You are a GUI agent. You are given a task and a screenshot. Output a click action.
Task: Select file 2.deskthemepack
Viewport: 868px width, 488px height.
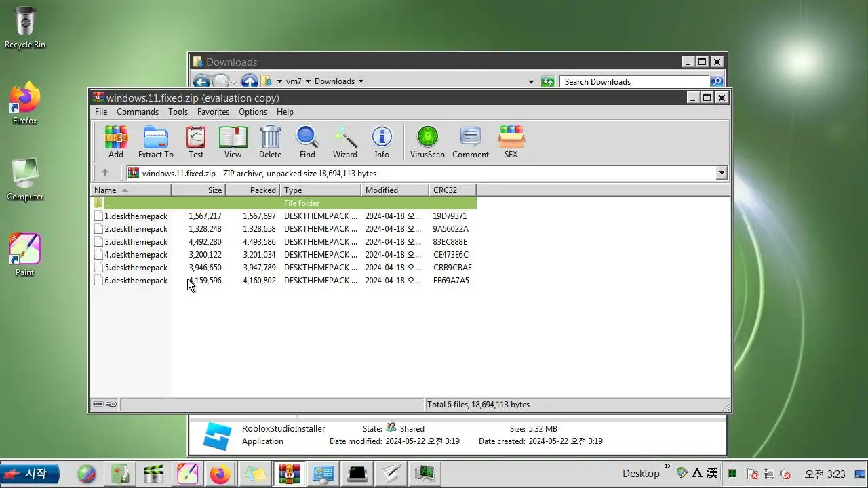pyautogui.click(x=136, y=229)
